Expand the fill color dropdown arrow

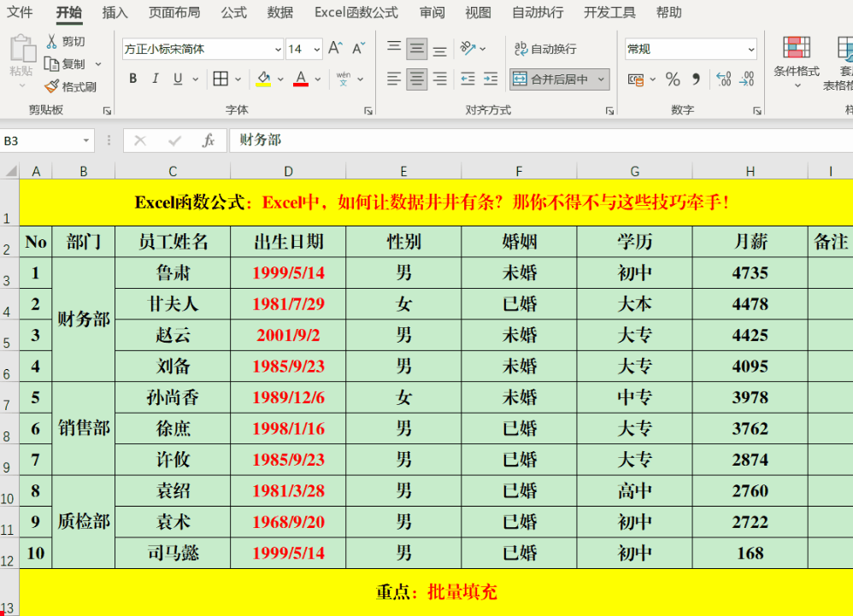tap(280, 79)
